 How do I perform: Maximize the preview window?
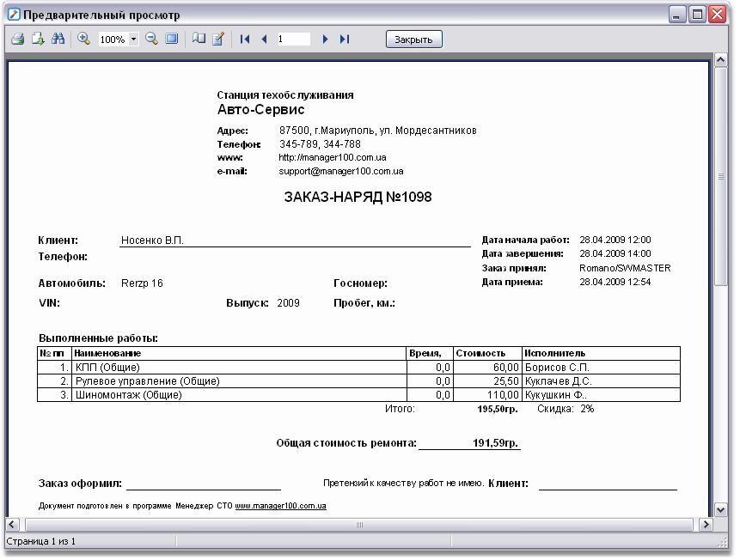click(697, 14)
